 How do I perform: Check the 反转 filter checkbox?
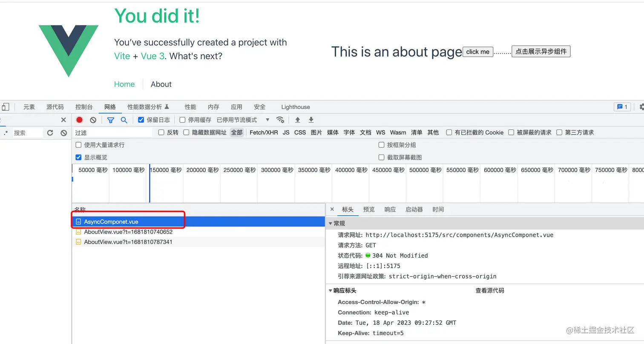161,132
